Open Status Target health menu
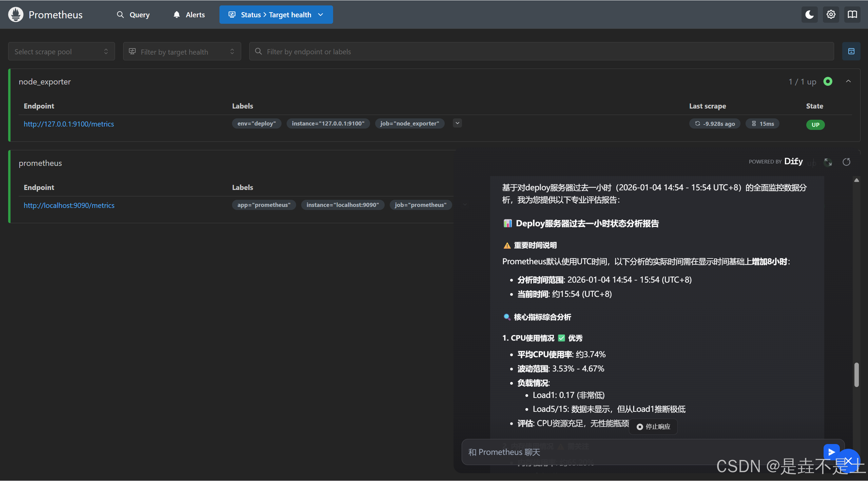 [x=276, y=15]
